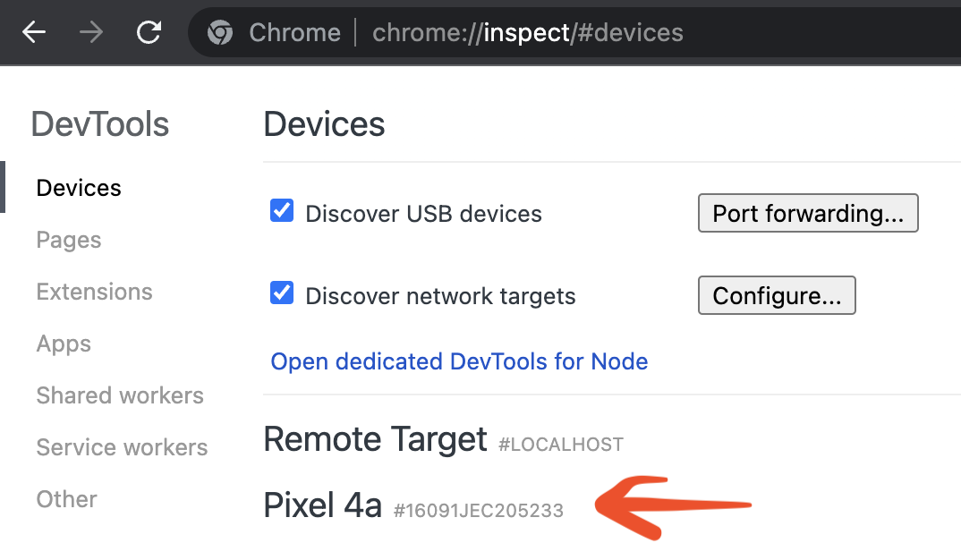Switch to the Pages section
Screen dimensions: 961x560
pos(68,240)
